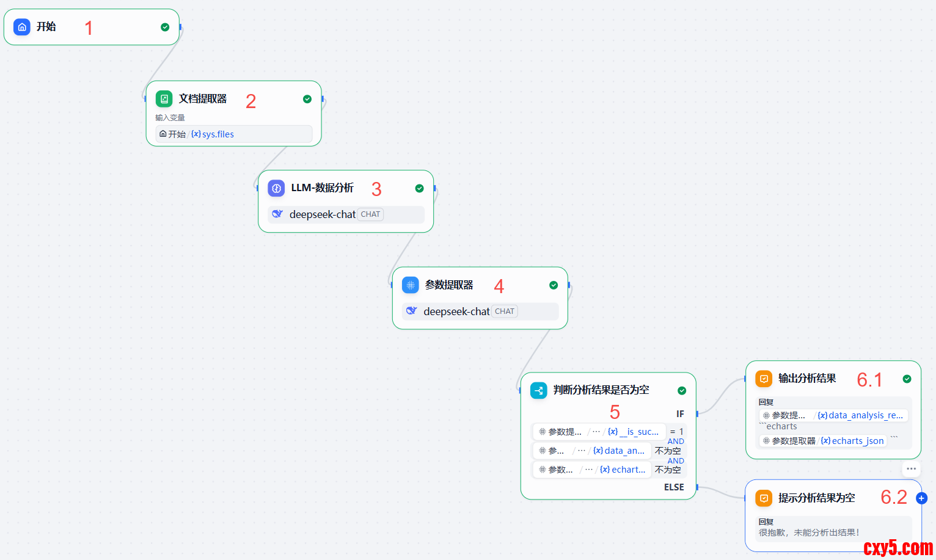Add next node via plus on 提示分析结果为空
This screenshot has height=560, width=936.
click(922, 498)
